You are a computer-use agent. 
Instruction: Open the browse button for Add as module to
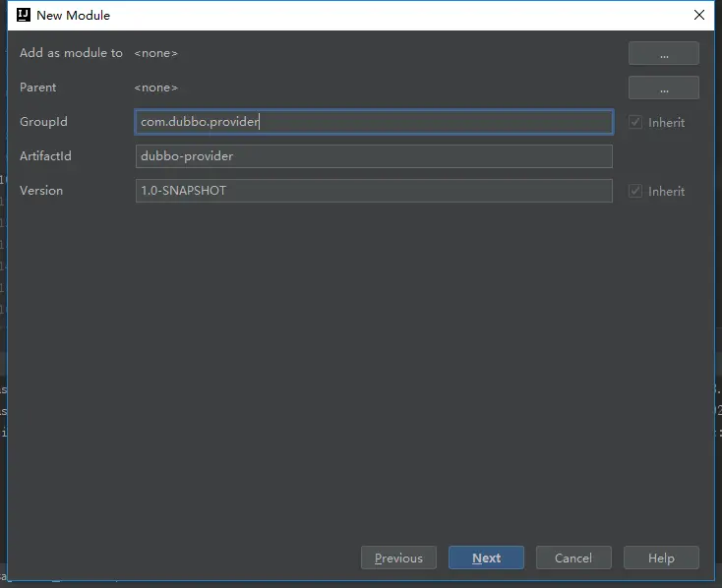point(664,53)
